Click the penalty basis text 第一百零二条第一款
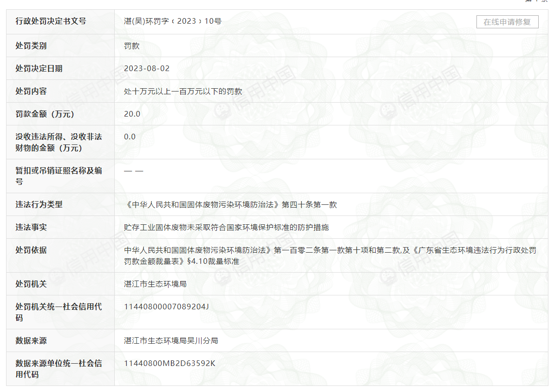This screenshot has height=392, width=554. 309,250
